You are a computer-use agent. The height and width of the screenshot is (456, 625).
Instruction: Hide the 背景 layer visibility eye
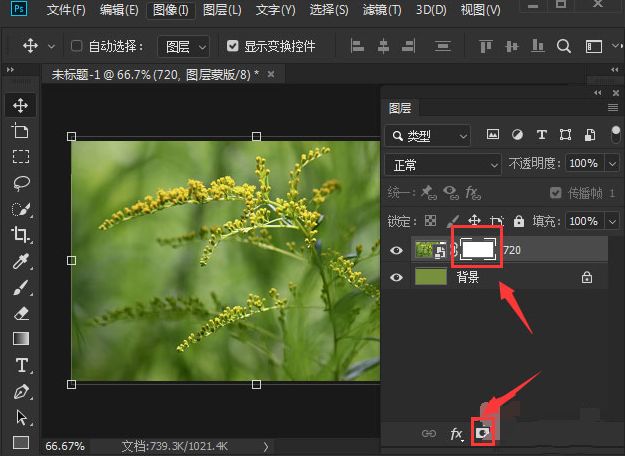click(396, 277)
